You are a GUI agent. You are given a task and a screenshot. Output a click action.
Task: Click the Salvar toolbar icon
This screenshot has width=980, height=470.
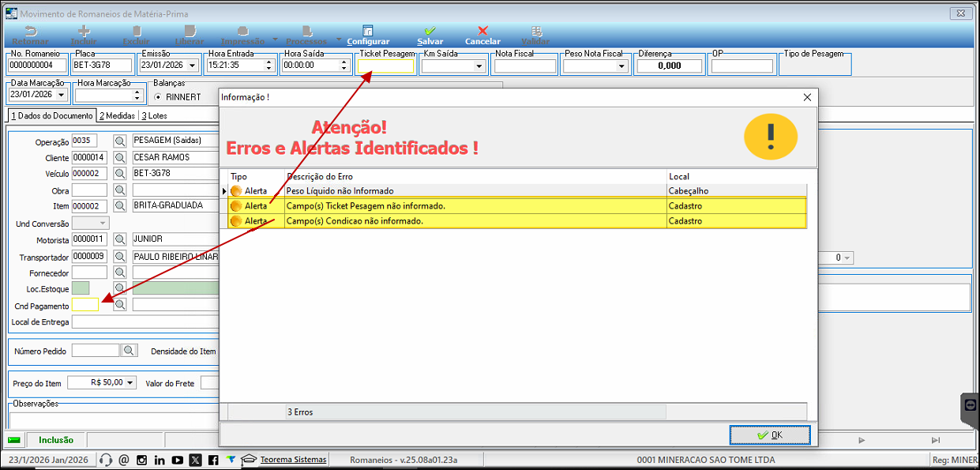(x=430, y=32)
